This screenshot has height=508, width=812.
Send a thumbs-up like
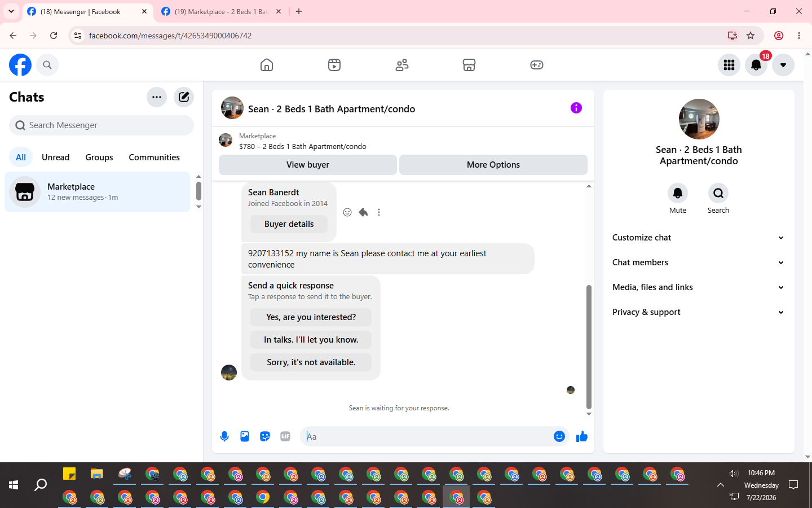pyautogui.click(x=582, y=436)
